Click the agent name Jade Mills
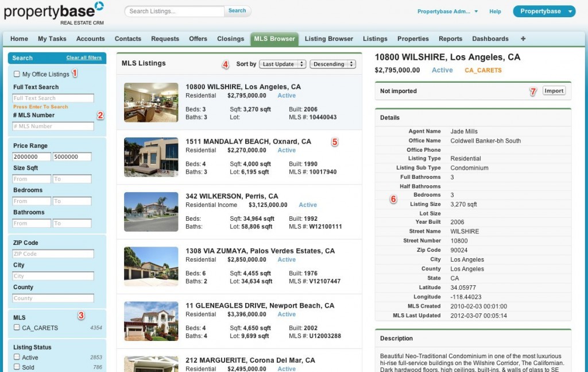 tap(464, 132)
